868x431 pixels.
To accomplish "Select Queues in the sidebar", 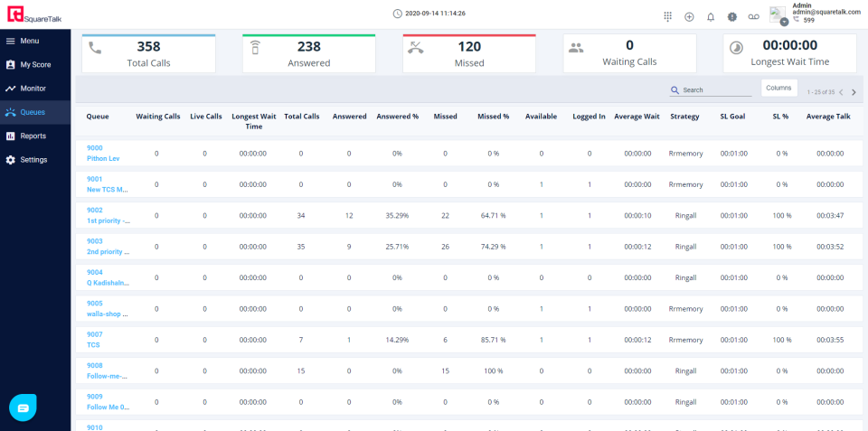I will click(x=35, y=112).
